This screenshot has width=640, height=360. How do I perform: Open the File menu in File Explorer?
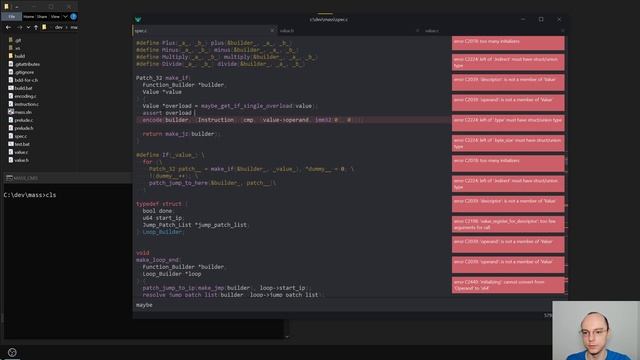coord(11,17)
